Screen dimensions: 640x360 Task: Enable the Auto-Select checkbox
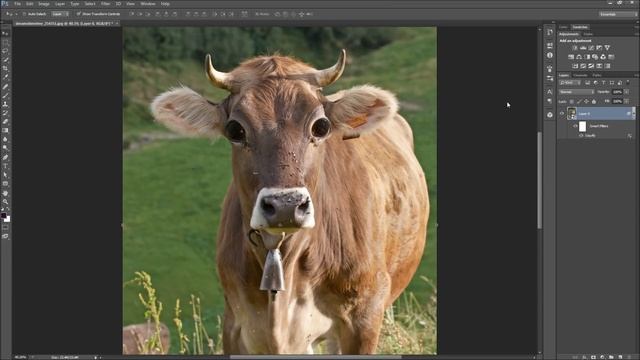click(24, 14)
